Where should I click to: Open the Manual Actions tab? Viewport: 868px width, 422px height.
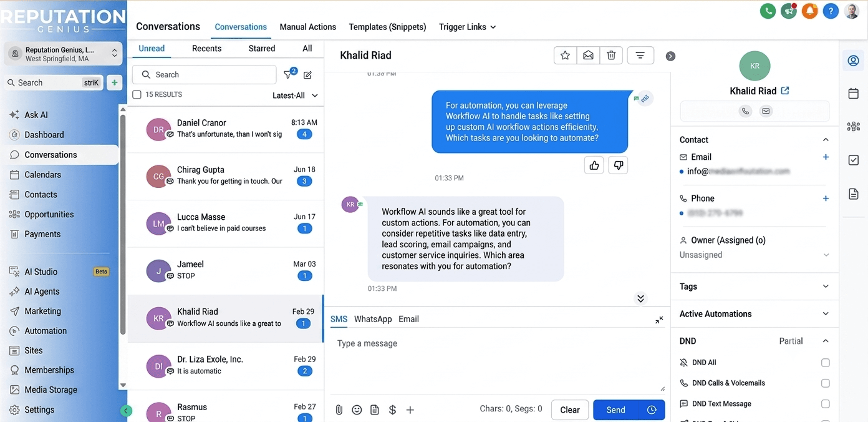(x=308, y=27)
